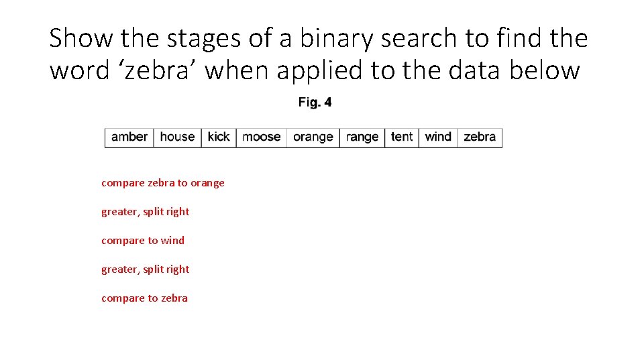Click the 'tent' cell in the table
Image resolution: width=644 pixels, height=362 pixels.
[402, 137]
